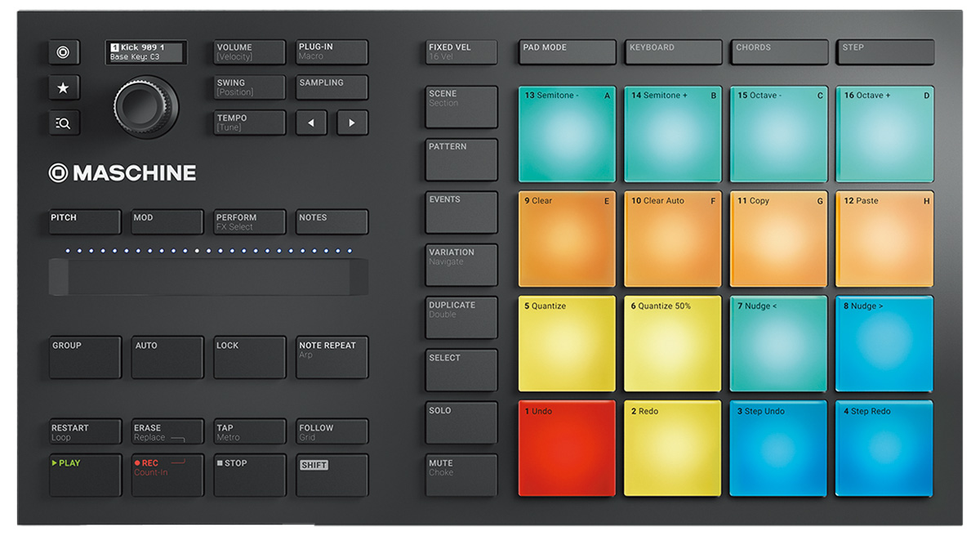Tap orange pad 9 Clear

(x=567, y=239)
